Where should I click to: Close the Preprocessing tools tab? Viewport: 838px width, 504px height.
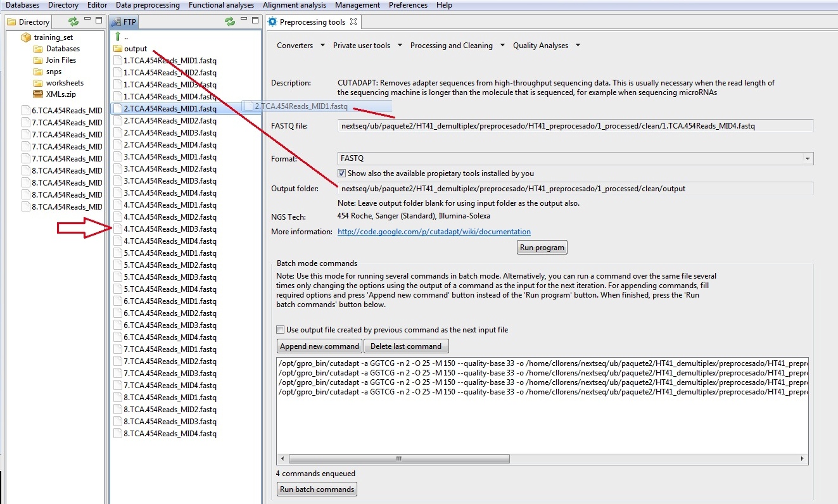tap(353, 22)
